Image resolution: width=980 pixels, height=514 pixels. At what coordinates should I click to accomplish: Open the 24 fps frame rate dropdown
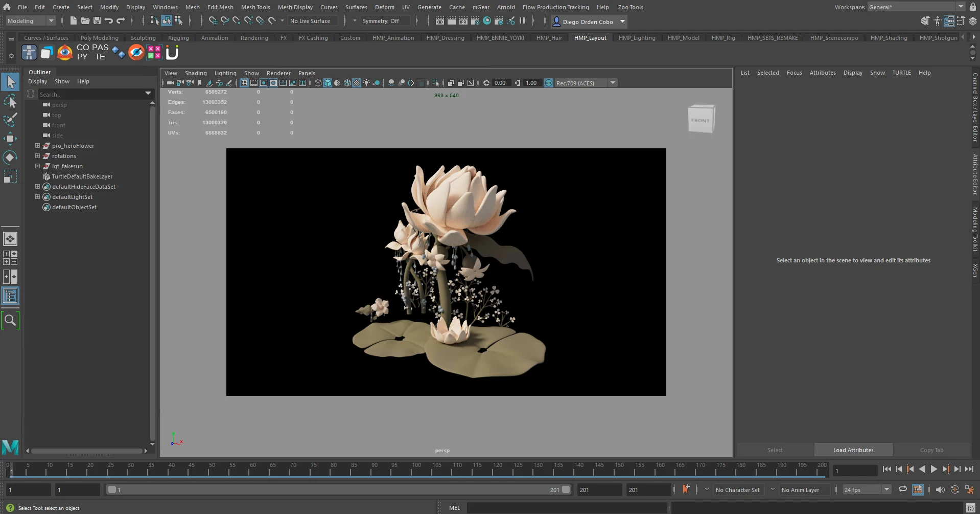coord(867,489)
